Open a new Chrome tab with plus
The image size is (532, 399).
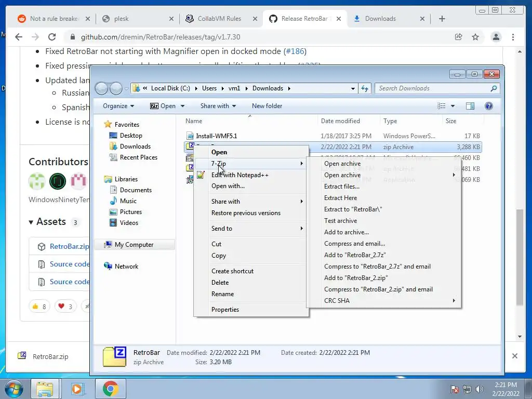(x=442, y=19)
